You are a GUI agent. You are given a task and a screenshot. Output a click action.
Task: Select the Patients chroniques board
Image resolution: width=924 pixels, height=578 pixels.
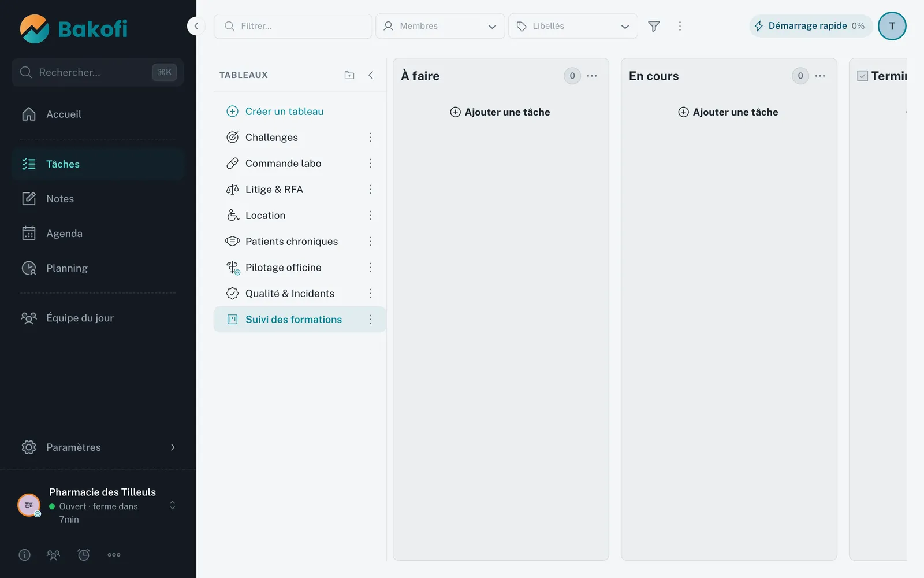[x=292, y=242]
